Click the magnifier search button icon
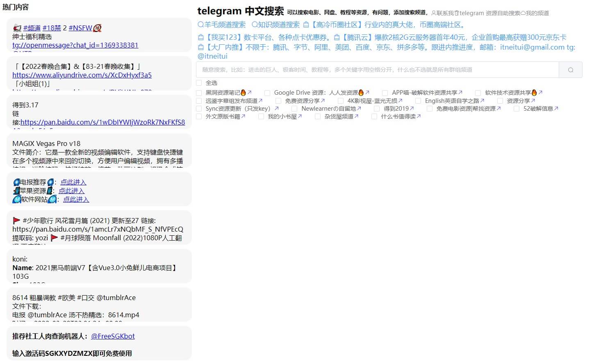Screen dimensions: 594x364 pyautogui.click(x=571, y=70)
